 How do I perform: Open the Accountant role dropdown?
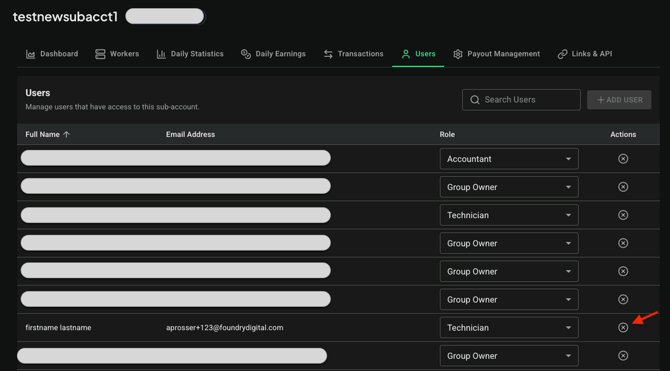(509, 159)
